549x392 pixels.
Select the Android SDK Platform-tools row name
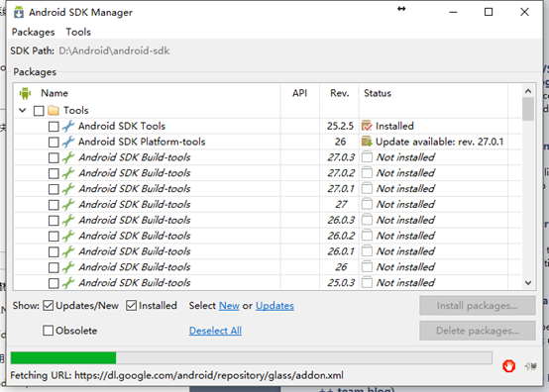[142, 142]
